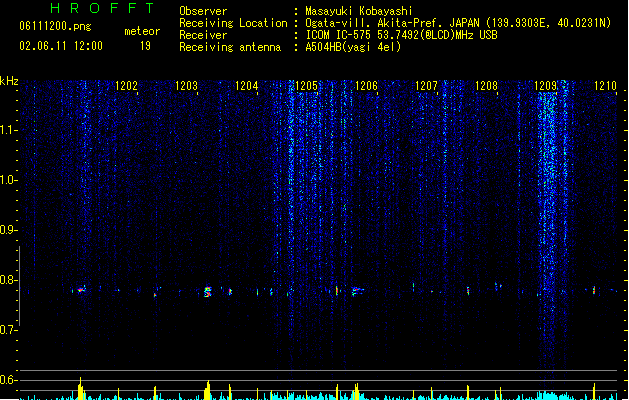Click the date stamp 02.06.11 12:00

(x=61, y=46)
